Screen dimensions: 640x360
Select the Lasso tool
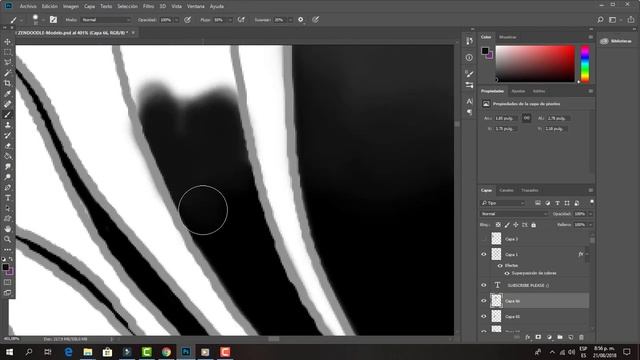click(x=7, y=62)
